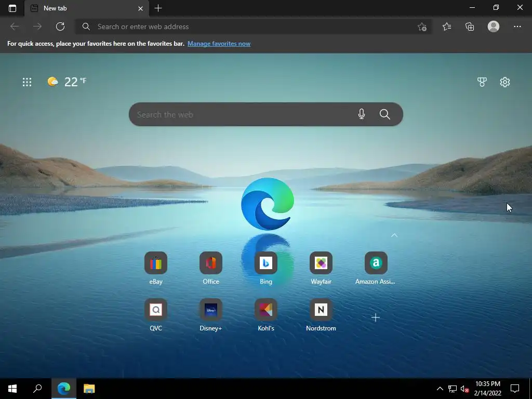
Task: Add a site with the plus tile
Action: (376, 317)
